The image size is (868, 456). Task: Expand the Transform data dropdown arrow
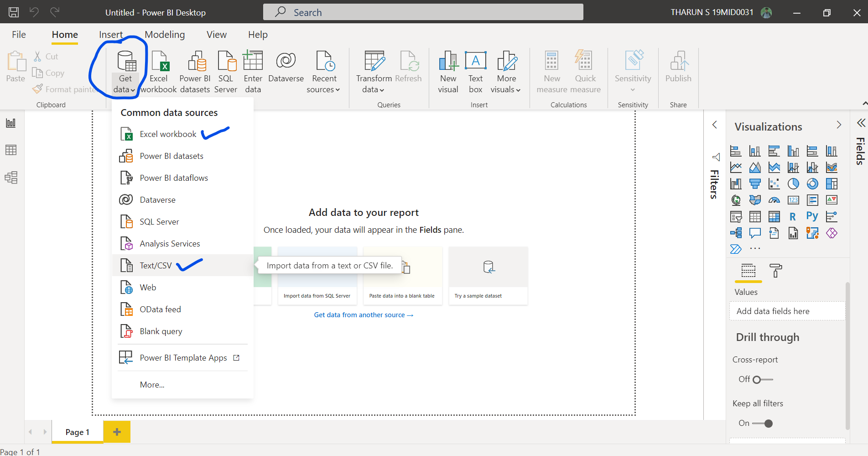click(x=382, y=89)
